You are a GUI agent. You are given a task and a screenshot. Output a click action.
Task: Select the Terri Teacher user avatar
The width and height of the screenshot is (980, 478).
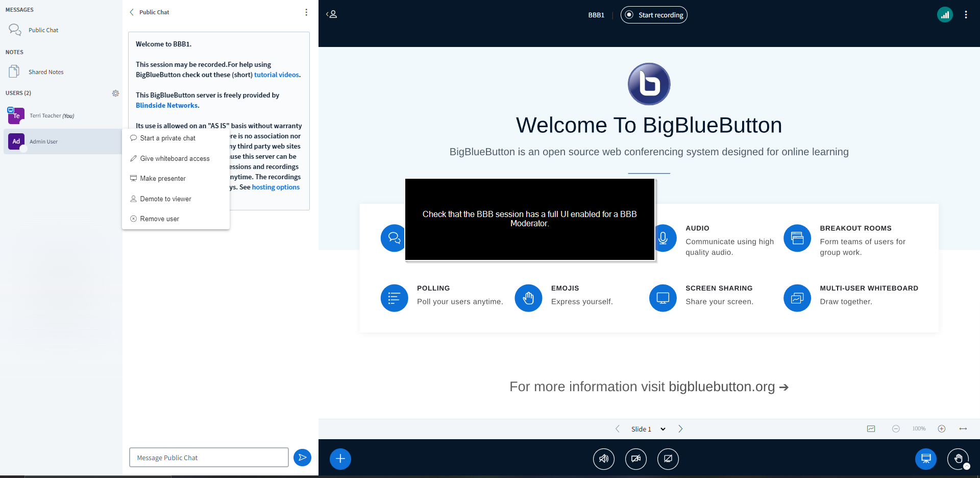click(16, 116)
